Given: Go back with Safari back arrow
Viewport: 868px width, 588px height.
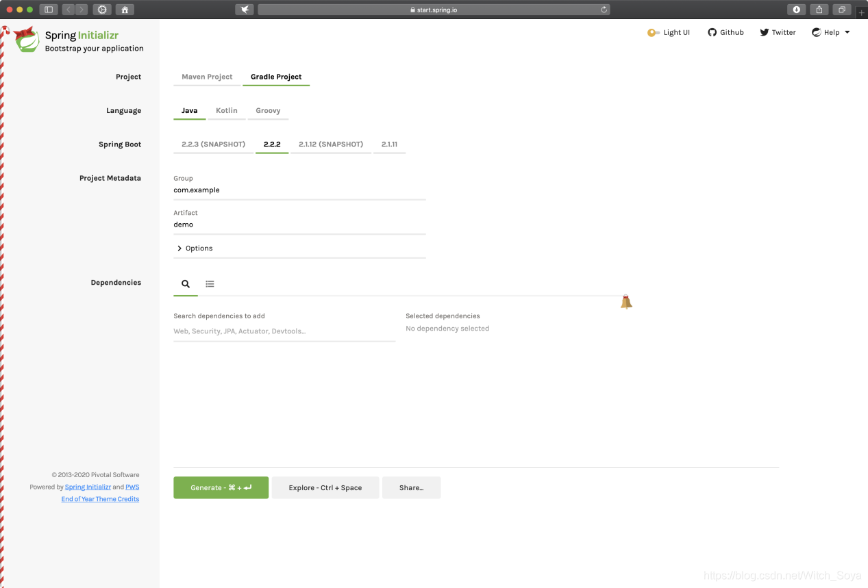Looking at the screenshot, I should 69,10.
